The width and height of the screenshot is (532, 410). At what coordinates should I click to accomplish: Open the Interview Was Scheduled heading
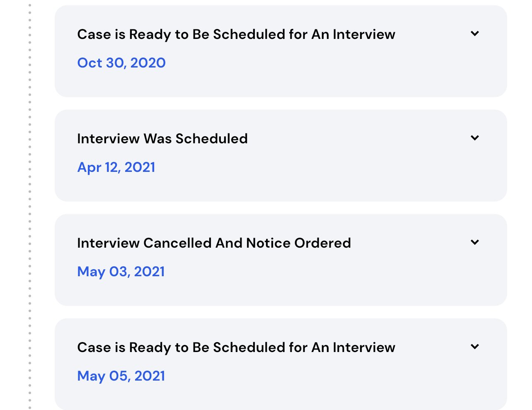tap(162, 139)
